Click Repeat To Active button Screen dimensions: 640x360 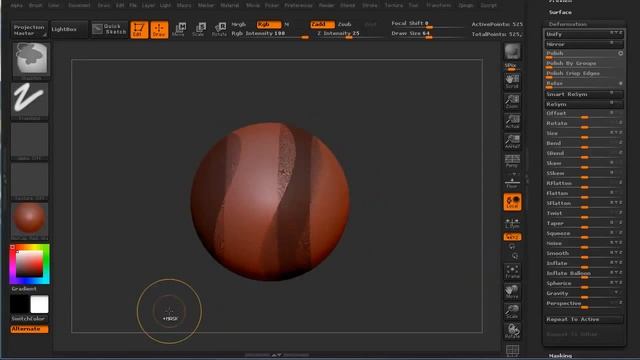click(584, 320)
